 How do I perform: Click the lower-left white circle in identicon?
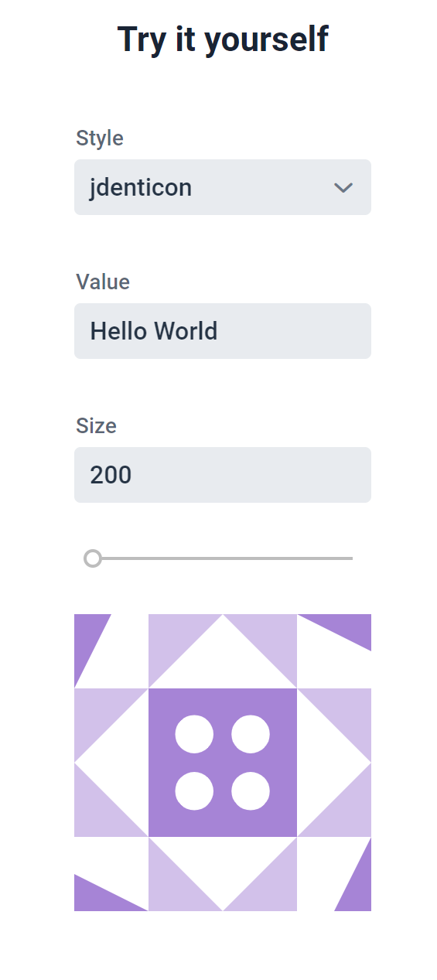coord(194,791)
